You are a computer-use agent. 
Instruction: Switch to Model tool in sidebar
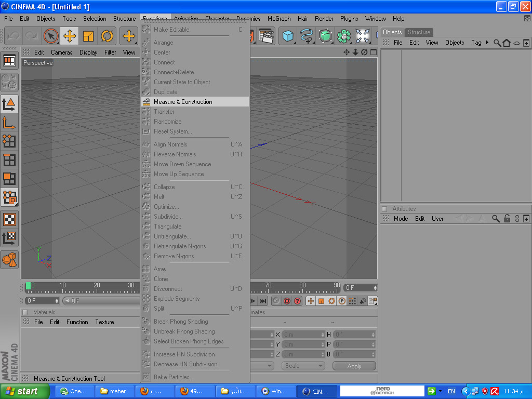(x=9, y=104)
